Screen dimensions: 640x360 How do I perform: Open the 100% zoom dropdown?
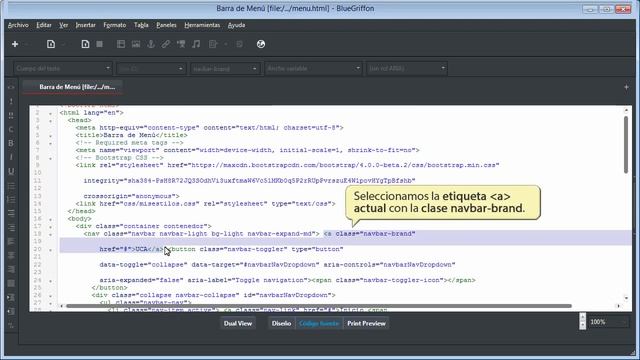pyautogui.click(x=609, y=322)
